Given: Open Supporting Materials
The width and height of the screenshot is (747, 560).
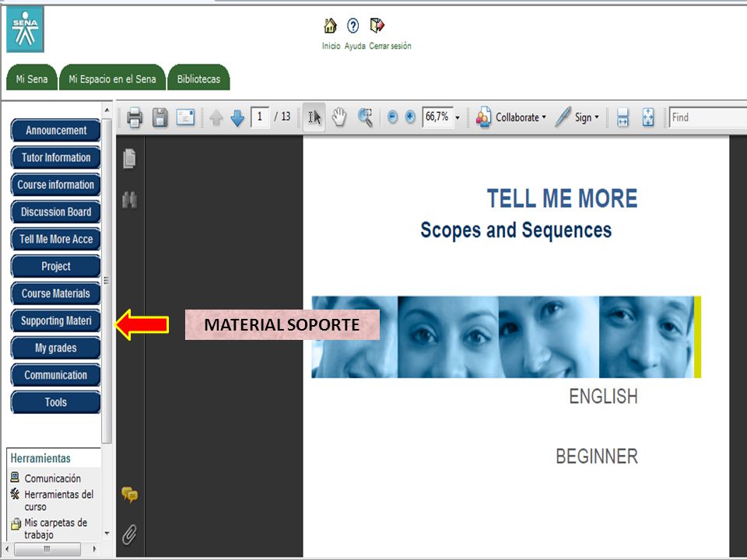Looking at the screenshot, I should (x=56, y=320).
